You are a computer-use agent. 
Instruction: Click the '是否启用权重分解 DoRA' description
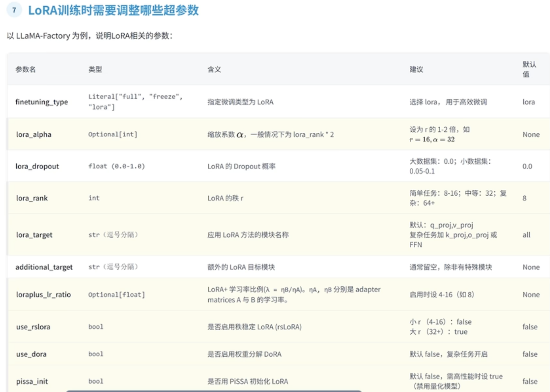(x=244, y=354)
